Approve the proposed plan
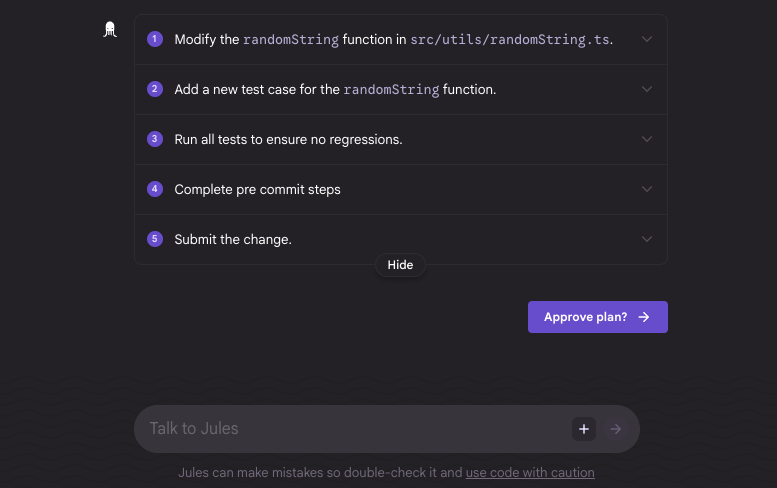This screenshot has height=488, width=777. [x=597, y=317]
